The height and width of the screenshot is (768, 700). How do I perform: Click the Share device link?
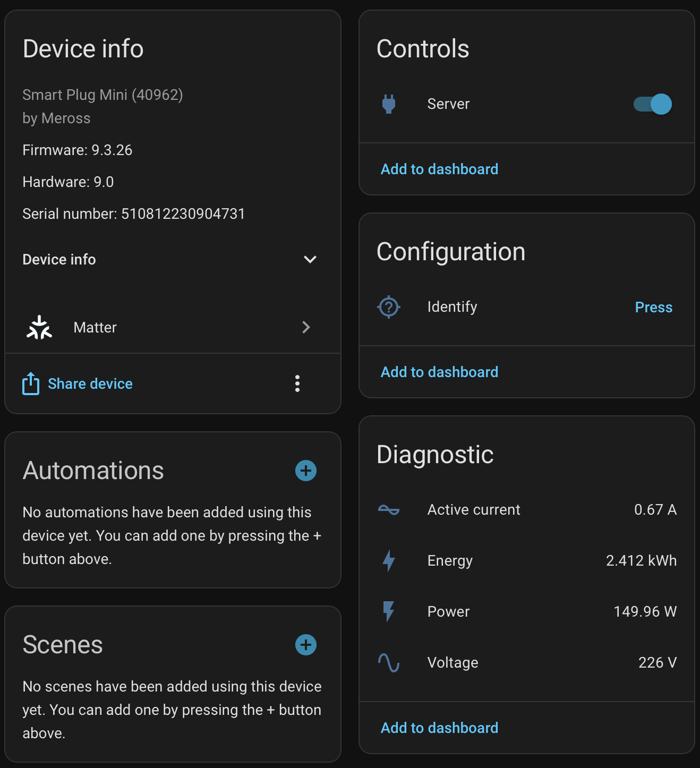click(90, 383)
